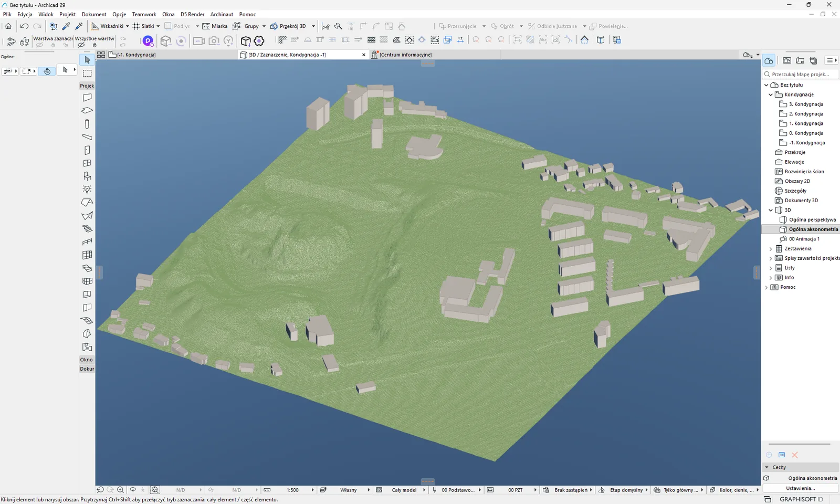Viewport: 840px width, 504px height.
Task: Open the Plik menu
Action: click(7, 14)
